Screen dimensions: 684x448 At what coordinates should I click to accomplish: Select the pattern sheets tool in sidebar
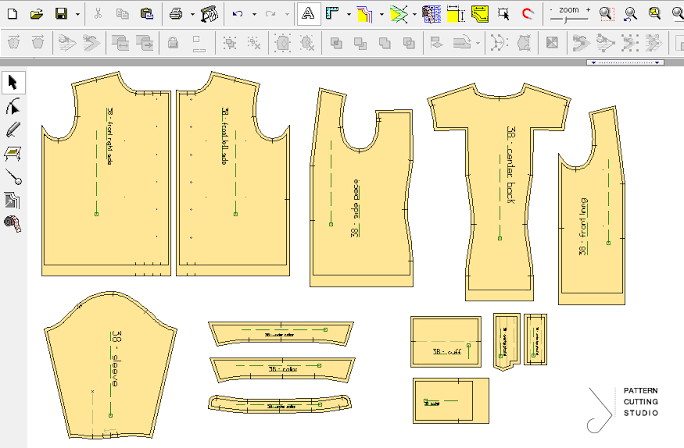tap(12, 200)
